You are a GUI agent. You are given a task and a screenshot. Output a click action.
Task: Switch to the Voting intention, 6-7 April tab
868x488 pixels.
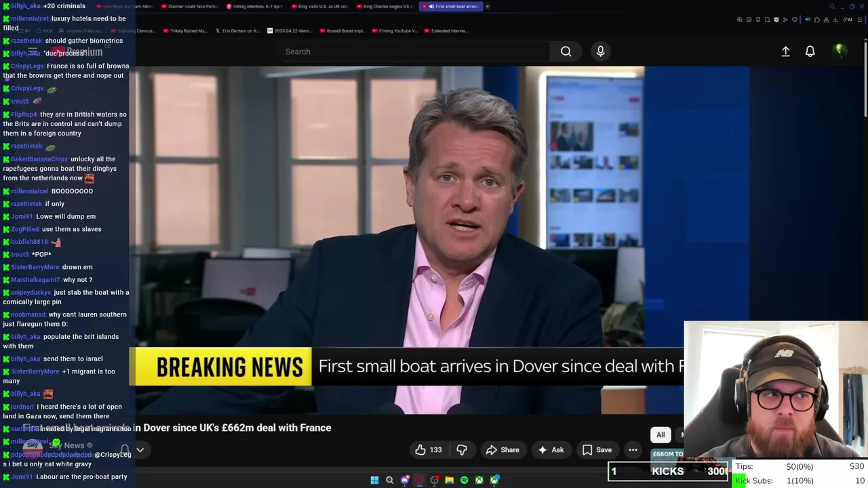pyautogui.click(x=254, y=6)
